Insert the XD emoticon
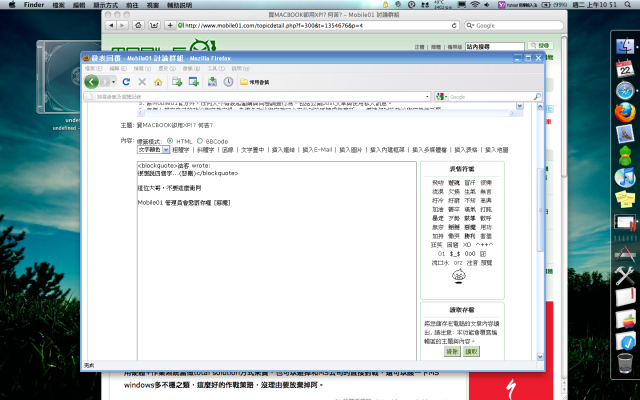 tap(467, 245)
